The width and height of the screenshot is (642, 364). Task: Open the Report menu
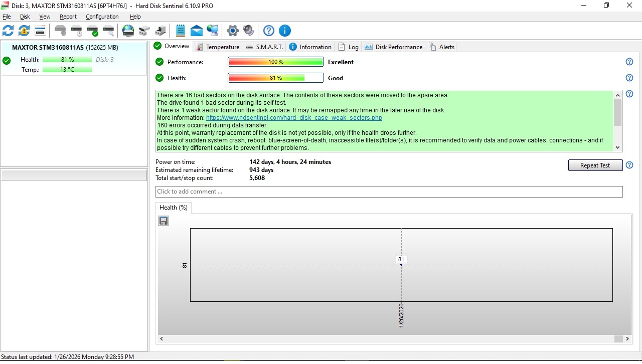tap(68, 17)
